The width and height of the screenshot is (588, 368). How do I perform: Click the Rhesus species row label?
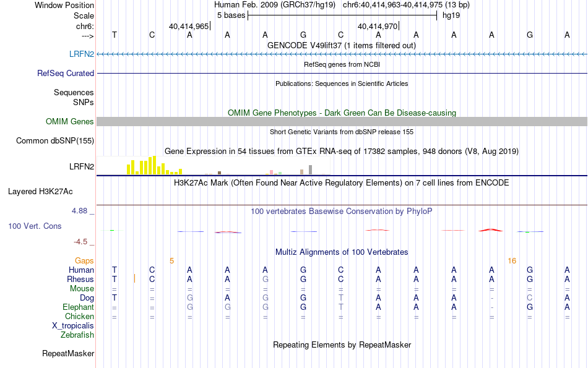80,279
